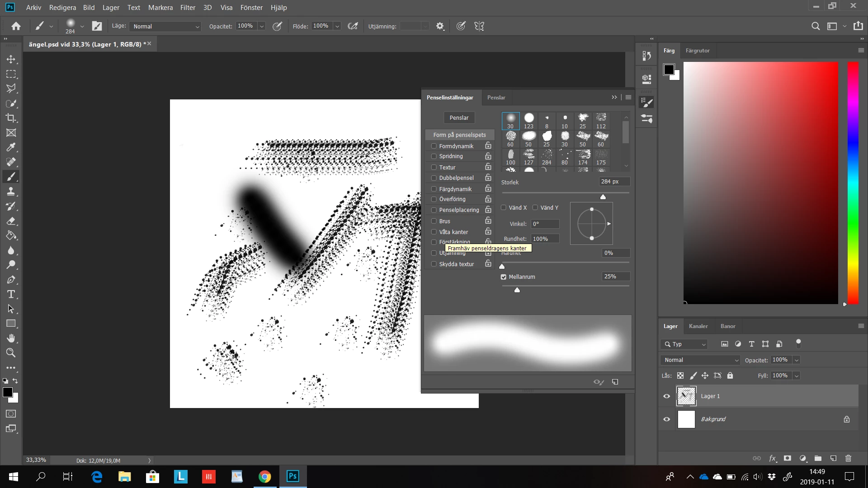
Task: Select Form på penselspets section
Action: pyautogui.click(x=459, y=135)
